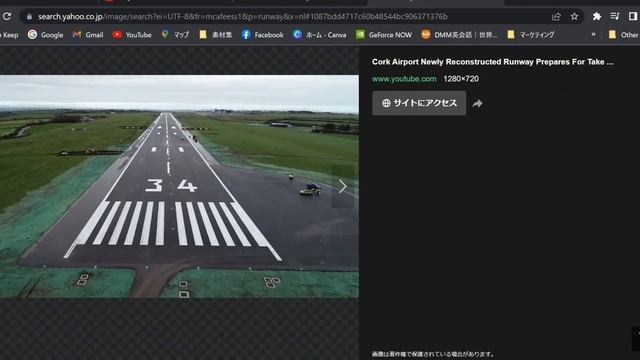Open the Gmail bookmark
Screen dimensions: 640x360
tap(88, 35)
